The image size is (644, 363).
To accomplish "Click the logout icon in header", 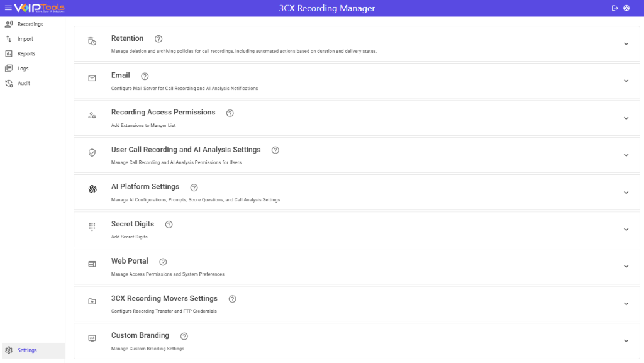I will click(615, 8).
